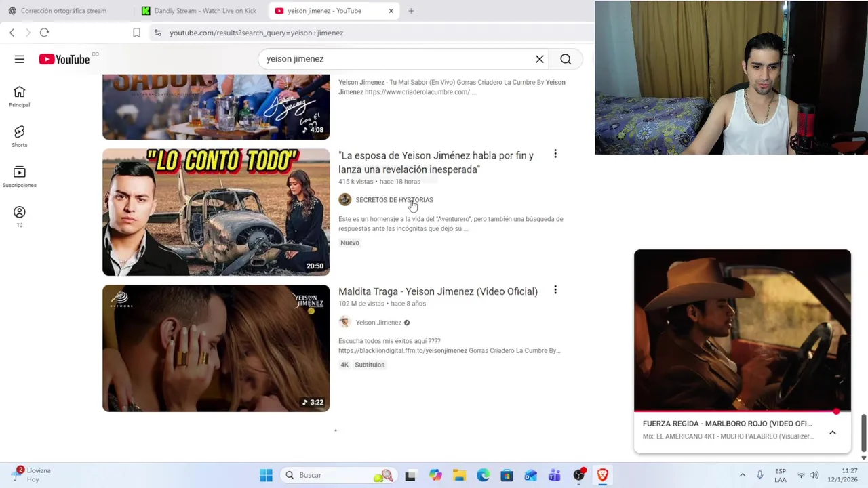Screen dimensions: 868x488
Task: Open the Shorts sidebar section
Action: (x=19, y=136)
